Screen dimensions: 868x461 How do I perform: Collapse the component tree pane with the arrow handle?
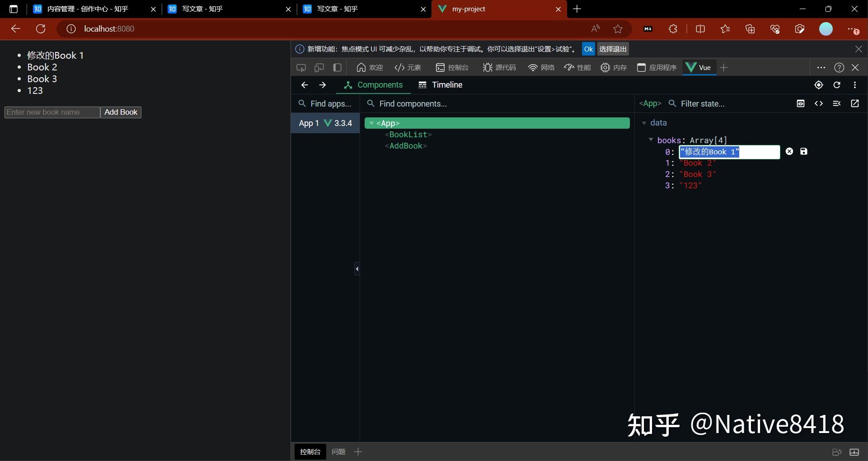pyautogui.click(x=357, y=269)
